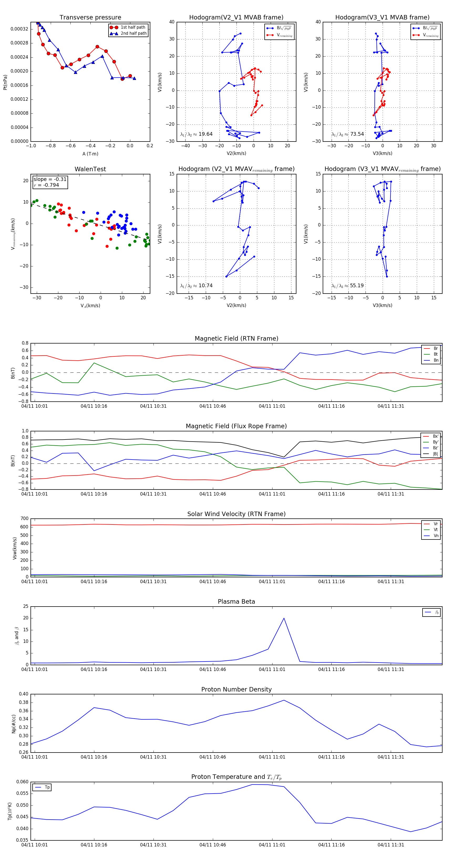Select the "Tp" legend entry
The width and height of the screenshot is (473, 868).
pos(42,788)
